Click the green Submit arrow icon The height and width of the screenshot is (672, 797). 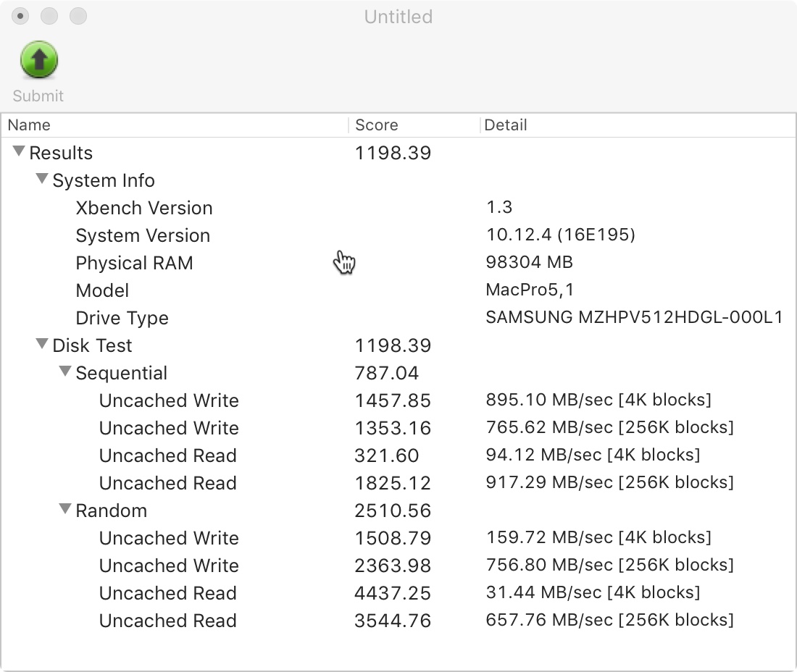38,60
